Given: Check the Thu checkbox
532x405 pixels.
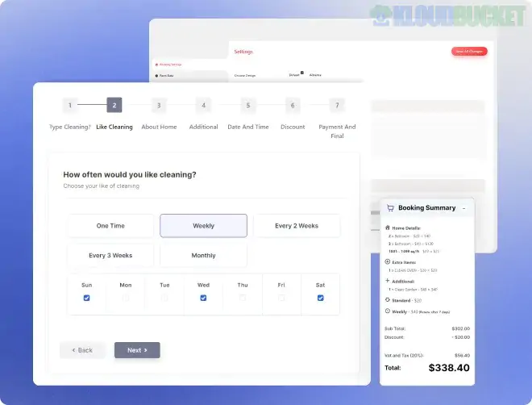Looking at the screenshot, I should click(x=243, y=298).
